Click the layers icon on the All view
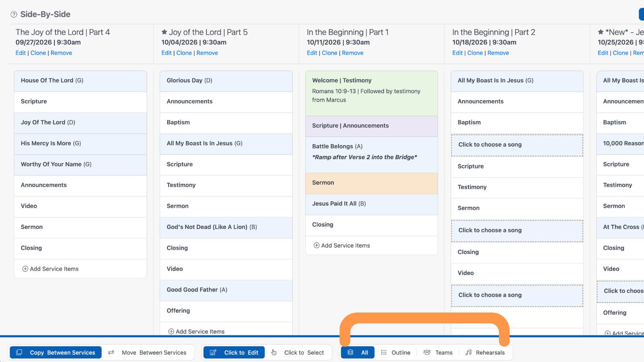 [x=351, y=352]
